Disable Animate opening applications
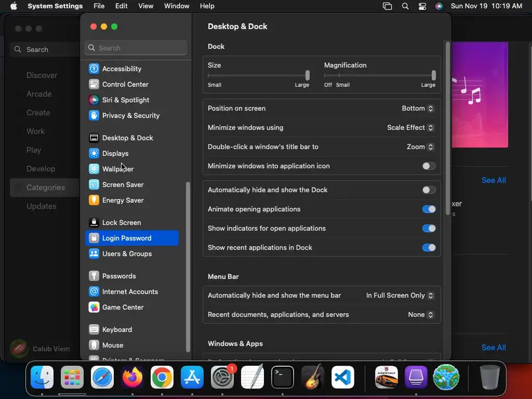 pyautogui.click(x=429, y=209)
